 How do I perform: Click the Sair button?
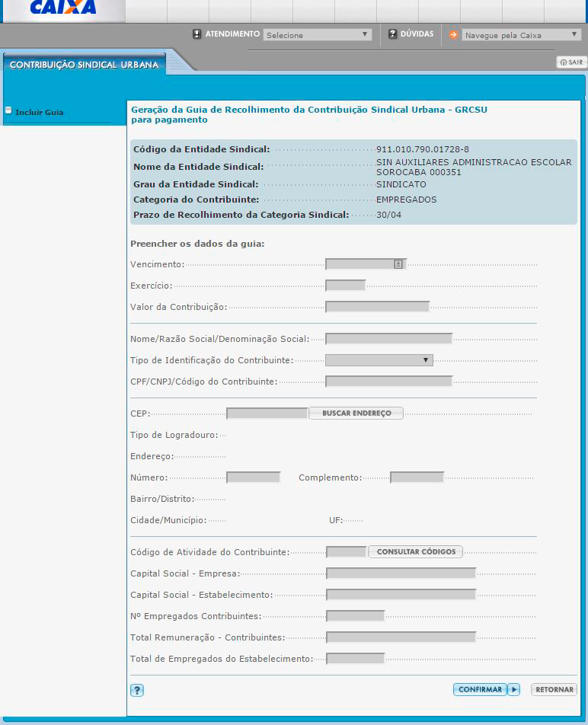tap(572, 62)
